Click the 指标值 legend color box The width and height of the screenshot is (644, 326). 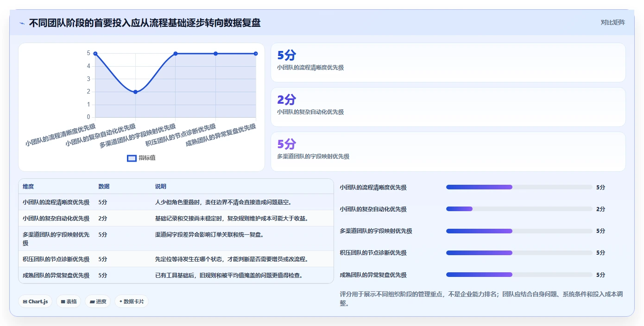[x=132, y=158]
